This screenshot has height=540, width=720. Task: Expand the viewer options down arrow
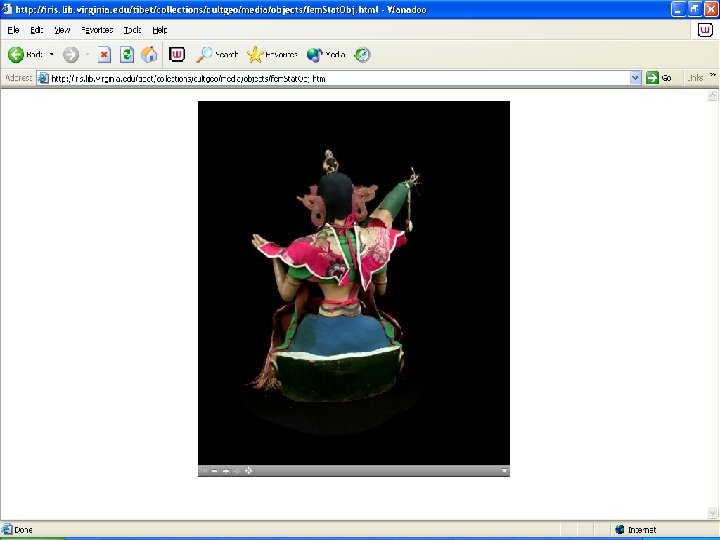pos(504,471)
